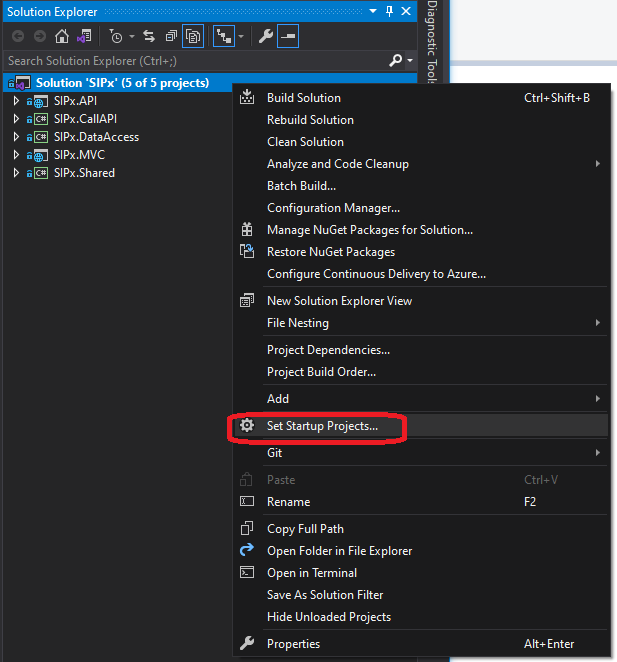Open File Nesting submenu

421,323
